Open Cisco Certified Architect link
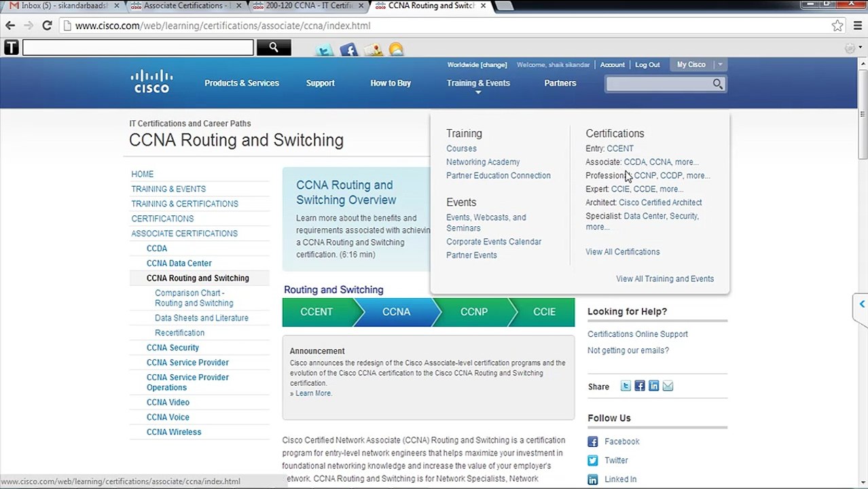This screenshot has width=868, height=489. (x=660, y=203)
